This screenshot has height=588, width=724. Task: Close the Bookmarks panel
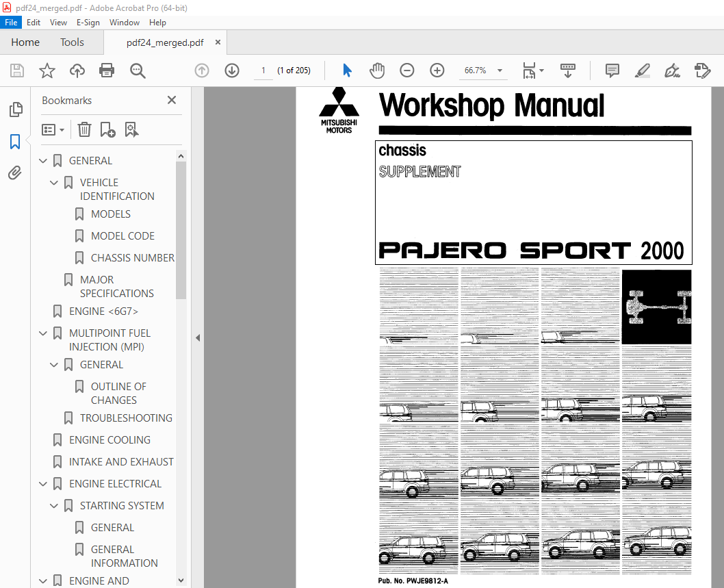point(172,100)
